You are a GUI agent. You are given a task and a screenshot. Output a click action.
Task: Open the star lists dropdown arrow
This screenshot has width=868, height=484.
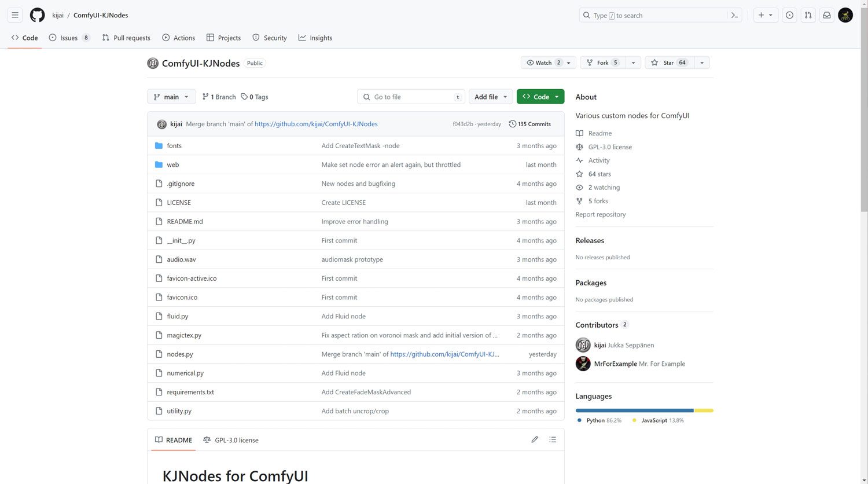point(702,63)
